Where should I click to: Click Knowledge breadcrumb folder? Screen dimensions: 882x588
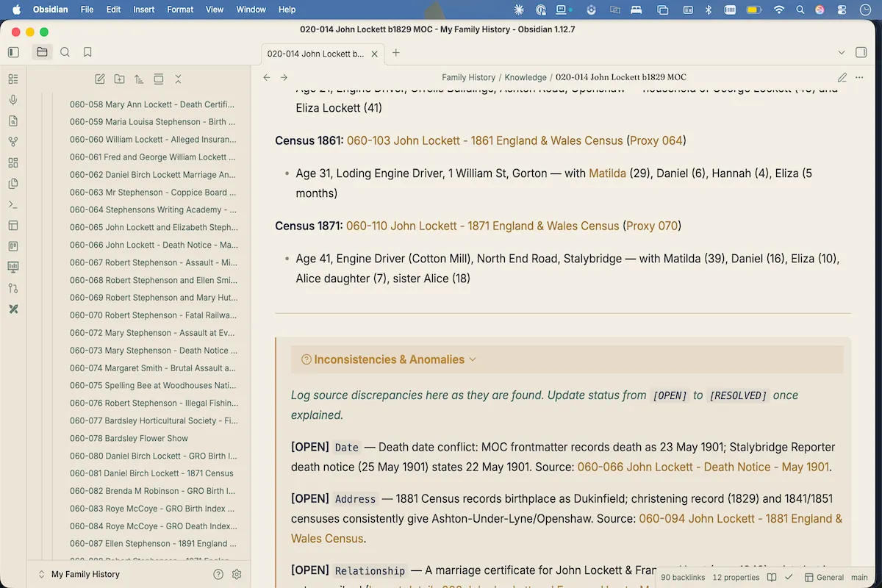pyautogui.click(x=526, y=77)
